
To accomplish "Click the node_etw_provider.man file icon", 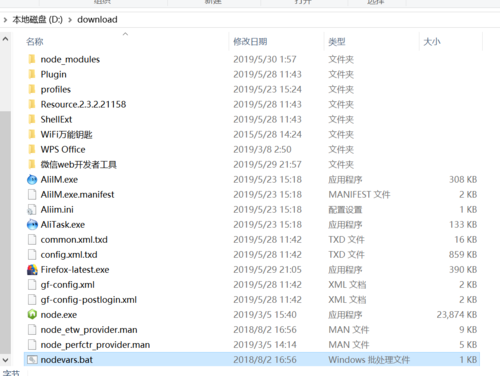I will tap(32, 330).
